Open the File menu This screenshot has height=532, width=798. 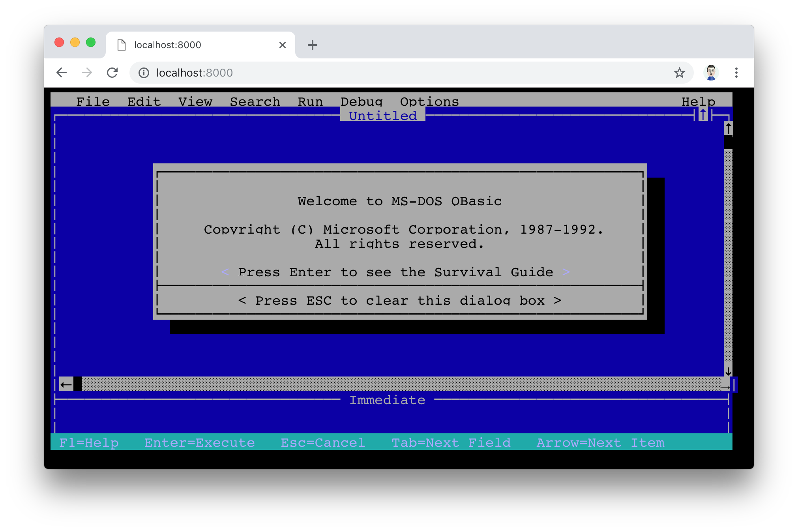coord(93,101)
